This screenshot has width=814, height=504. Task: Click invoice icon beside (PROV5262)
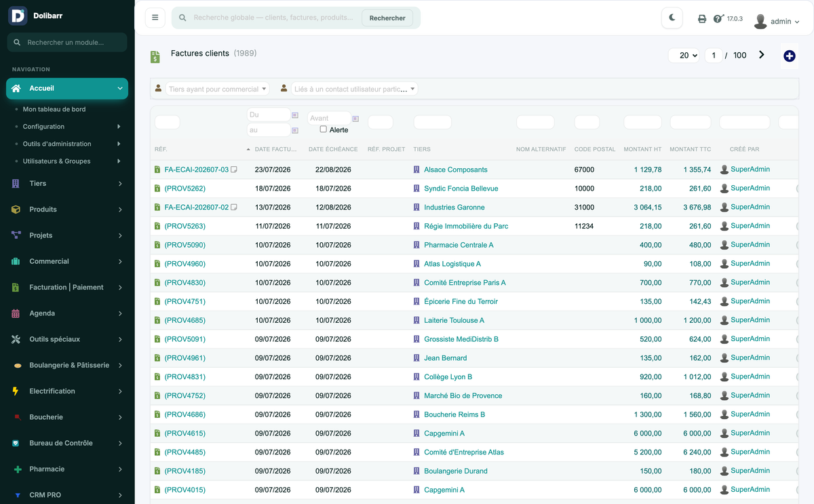point(157,189)
